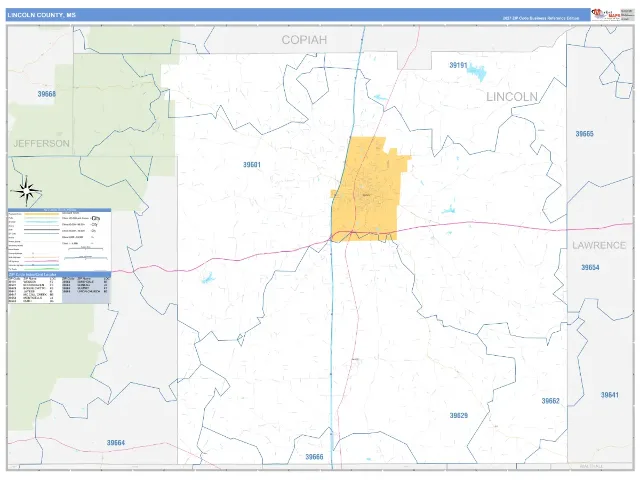Click ZIP code label 39654

590,267
